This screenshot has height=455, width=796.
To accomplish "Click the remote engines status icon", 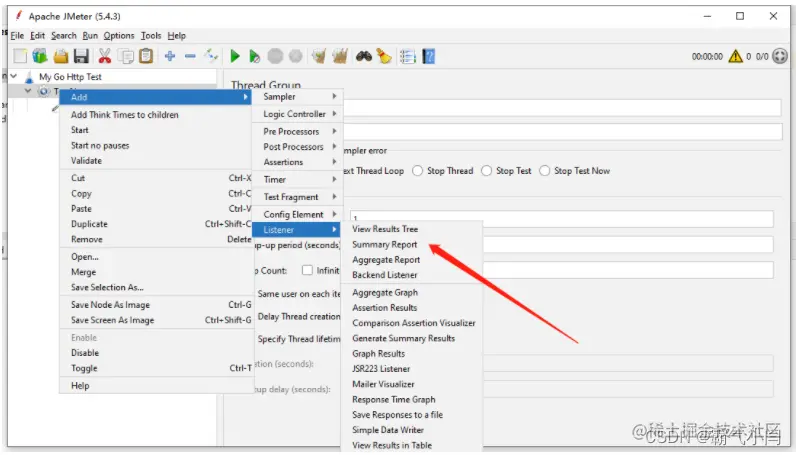I will [x=780, y=56].
